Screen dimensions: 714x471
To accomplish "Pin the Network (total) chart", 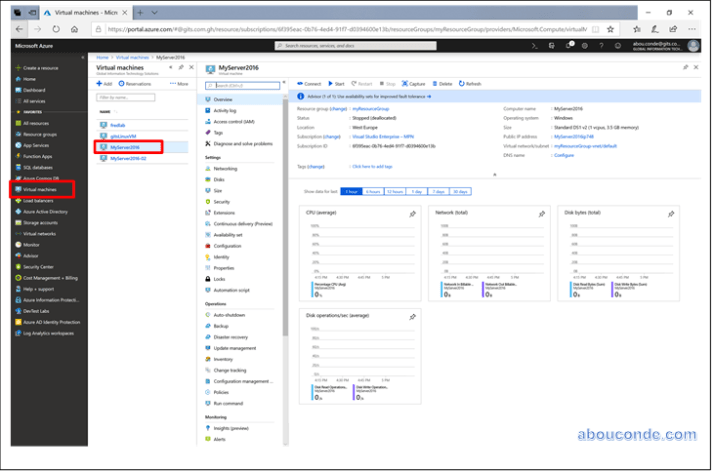I will click(541, 214).
